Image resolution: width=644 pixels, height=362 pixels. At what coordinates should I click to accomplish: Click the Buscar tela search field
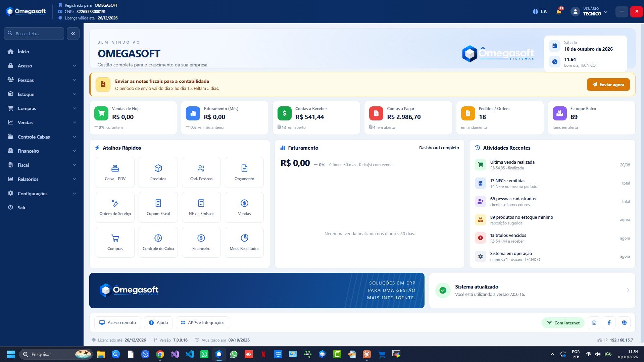pyautogui.click(x=34, y=34)
